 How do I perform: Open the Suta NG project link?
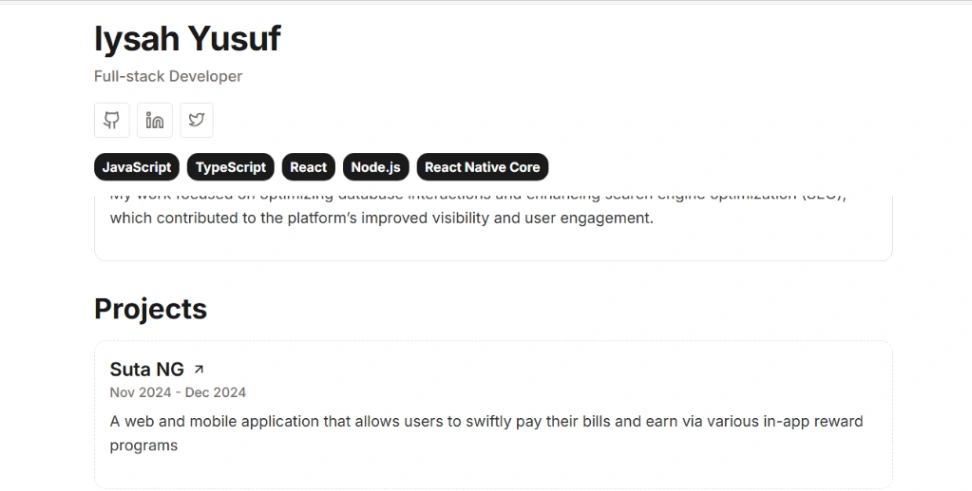(x=147, y=369)
